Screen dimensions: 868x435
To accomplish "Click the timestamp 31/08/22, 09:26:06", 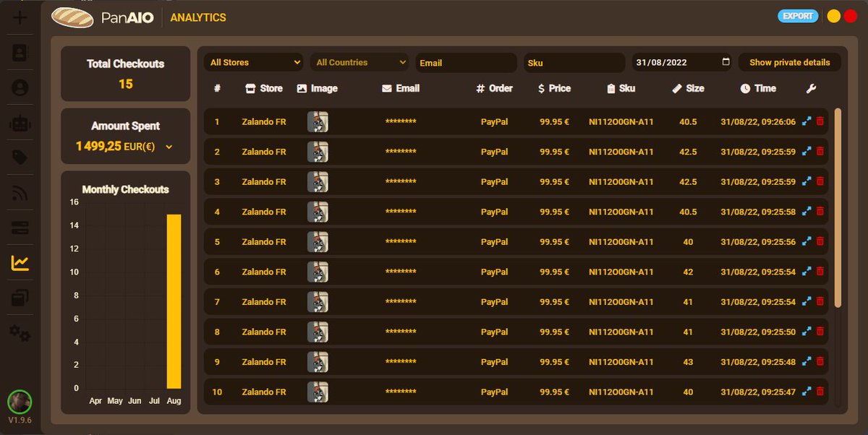I will (758, 121).
